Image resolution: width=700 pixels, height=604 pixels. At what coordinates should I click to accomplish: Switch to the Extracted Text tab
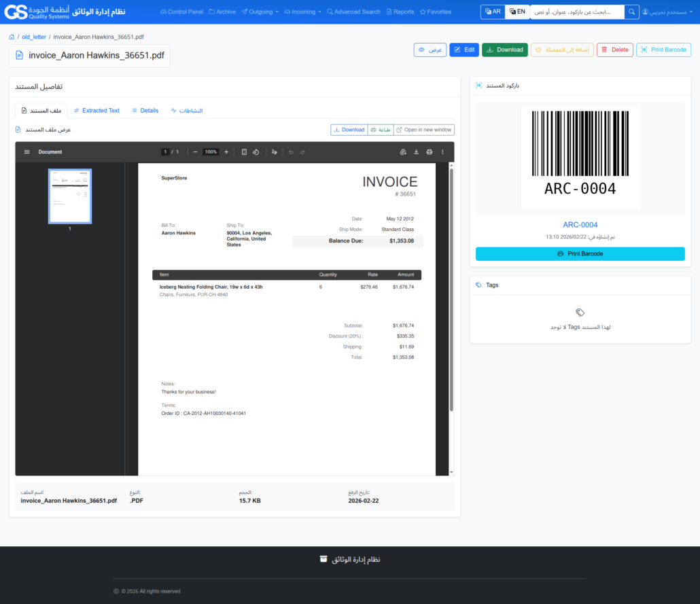click(x=97, y=110)
